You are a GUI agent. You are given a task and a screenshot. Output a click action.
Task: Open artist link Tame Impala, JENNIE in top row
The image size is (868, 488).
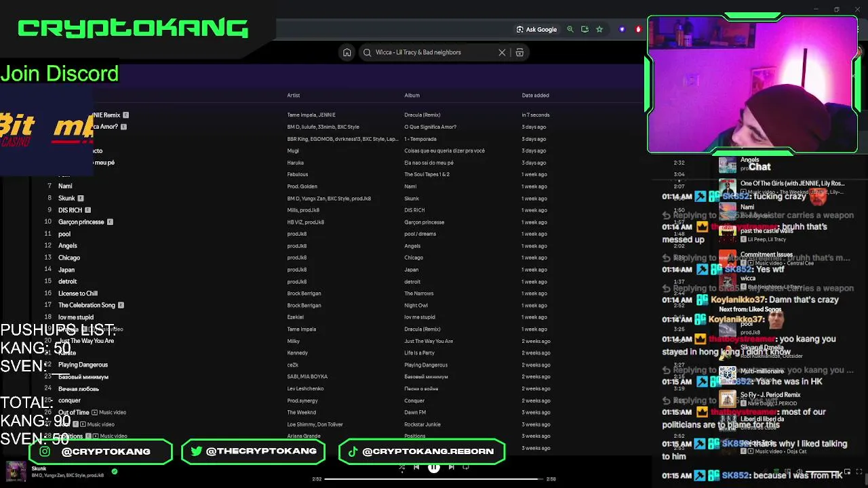tap(311, 115)
